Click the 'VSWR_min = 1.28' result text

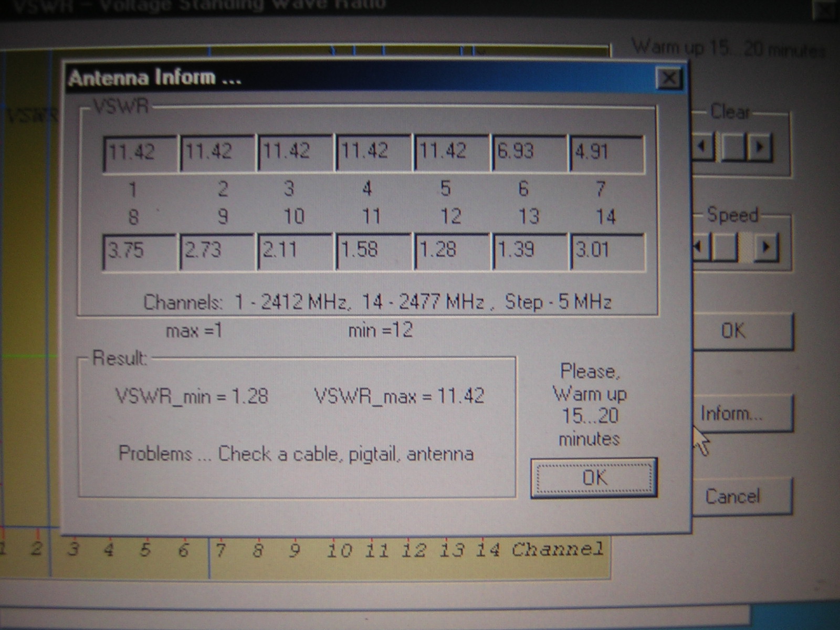[192, 396]
